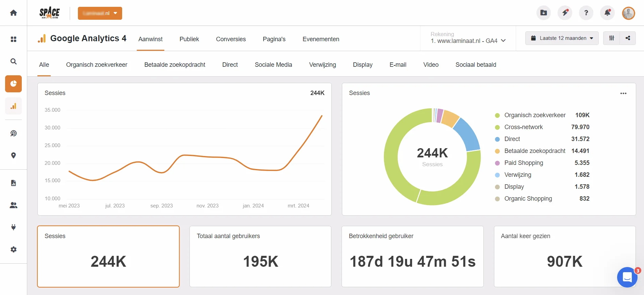Select the Betaalde zoekopdracht channel tab
Image resolution: width=644 pixels, height=295 pixels.
[x=175, y=65]
